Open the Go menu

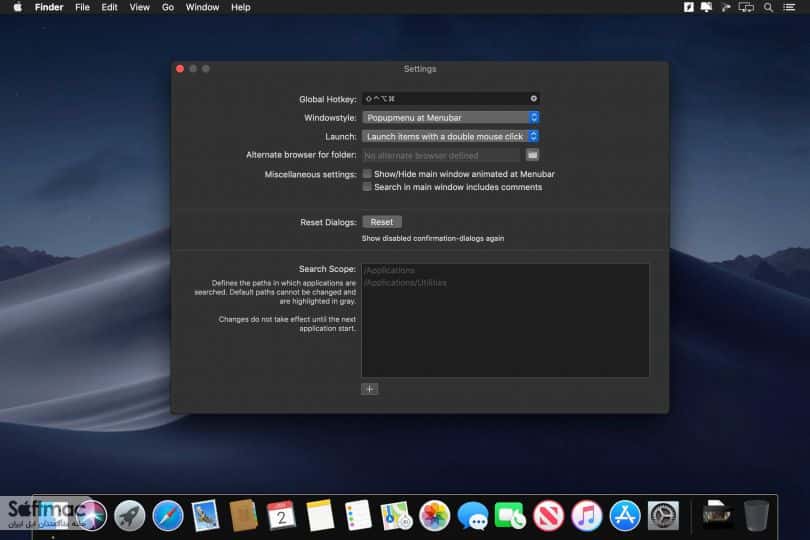pos(167,7)
